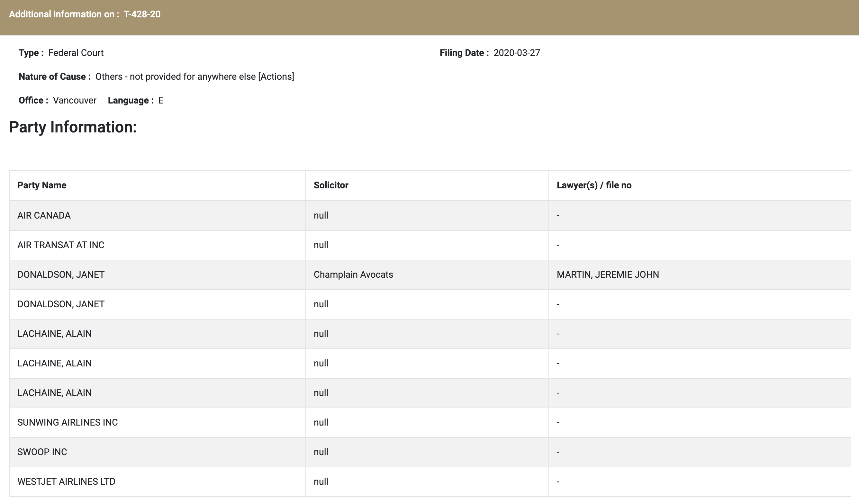
Task: Select the SUNWING AIRLINES INC row
Action: click(68, 423)
